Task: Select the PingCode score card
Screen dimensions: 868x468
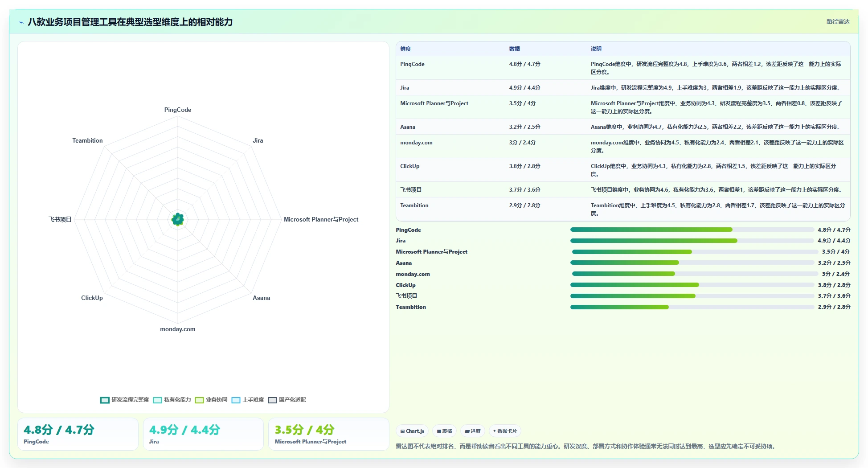Action: (x=78, y=434)
